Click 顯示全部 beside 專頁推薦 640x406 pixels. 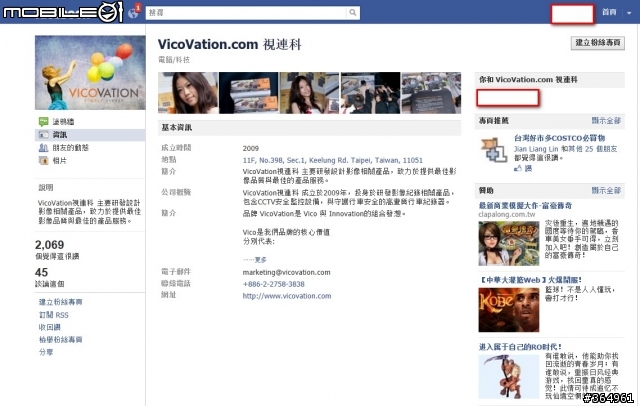[x=606, y=121]
